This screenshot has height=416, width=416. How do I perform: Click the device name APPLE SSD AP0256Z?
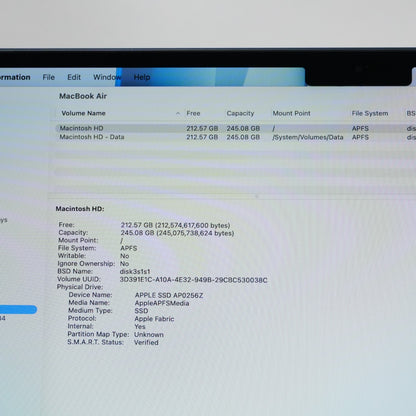[x=169, y=295]
